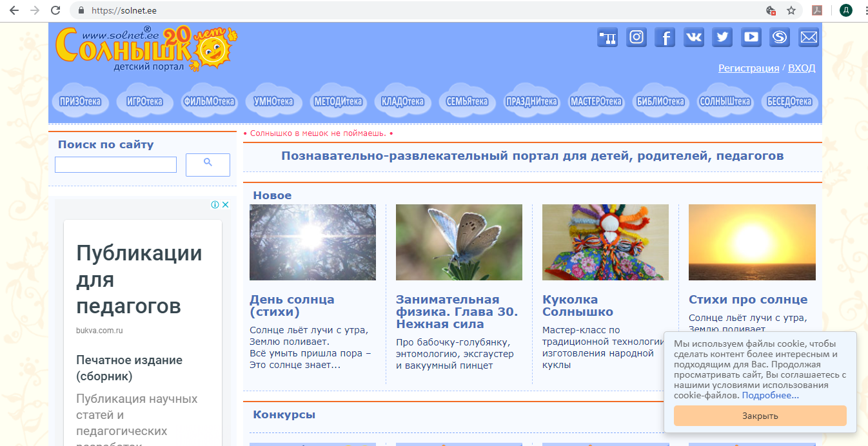Click the colorful doll thumbnail

click(x=606, y=242)
